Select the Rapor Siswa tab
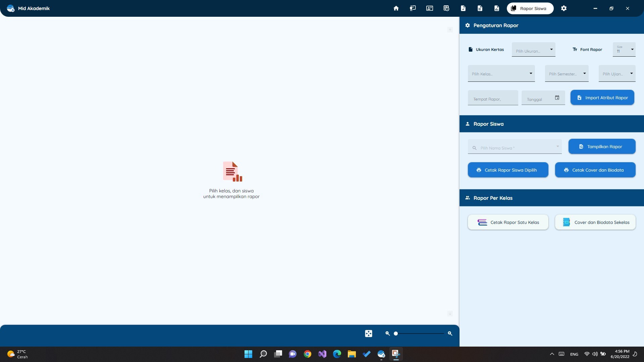 pos(530,8)
